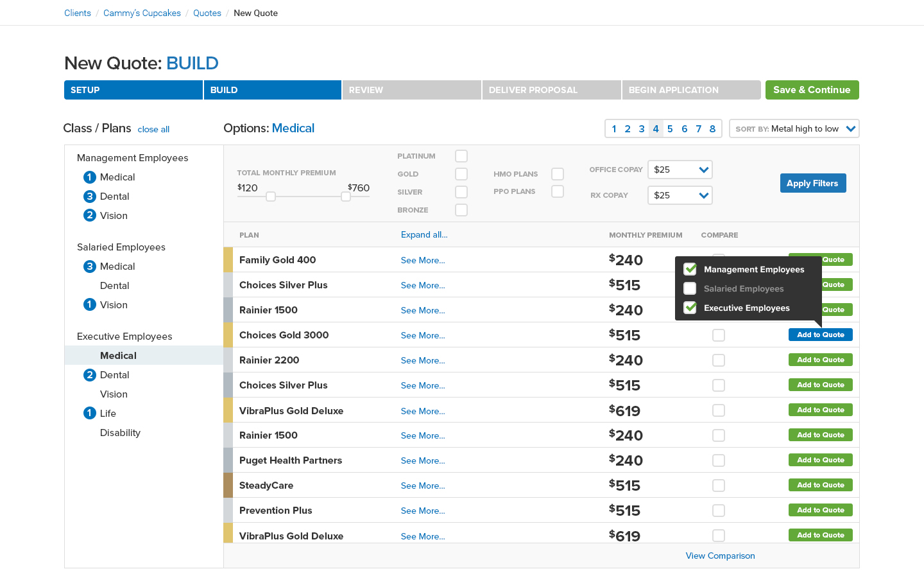Click count badge beside Salaried Employees Vision
This screenshot has width=924, height=578.
[90, 305]
